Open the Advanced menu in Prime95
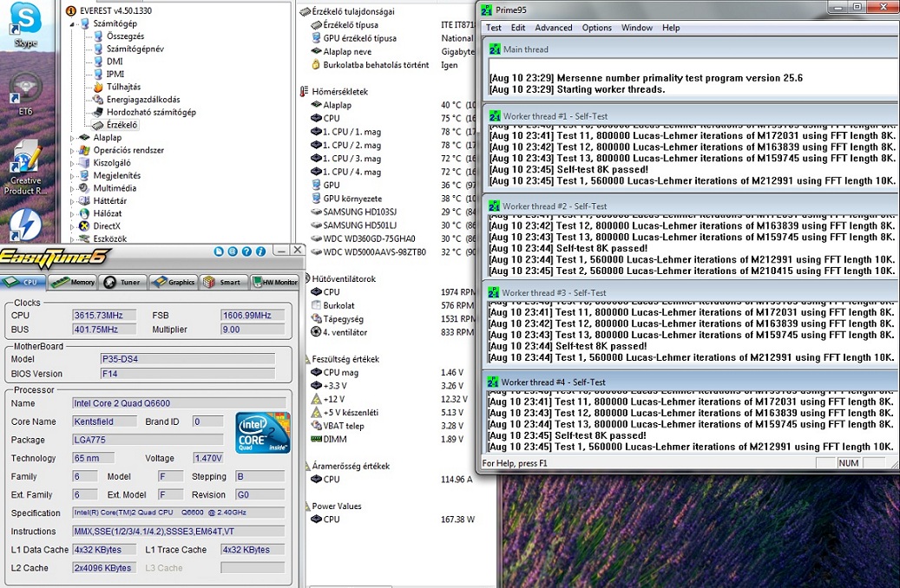The width and height of the screenshot is (900, 588). point(553,28)
